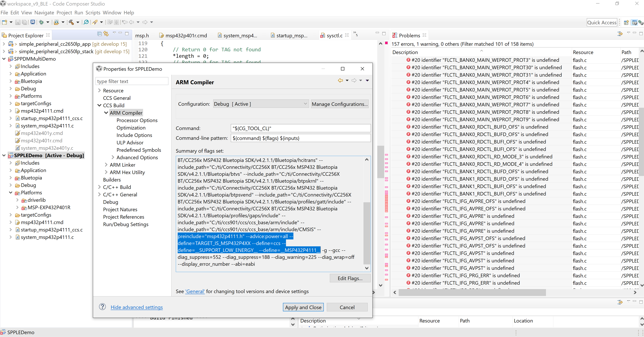
Task: Click the green Debug bug icon
Action: point(42,22)
